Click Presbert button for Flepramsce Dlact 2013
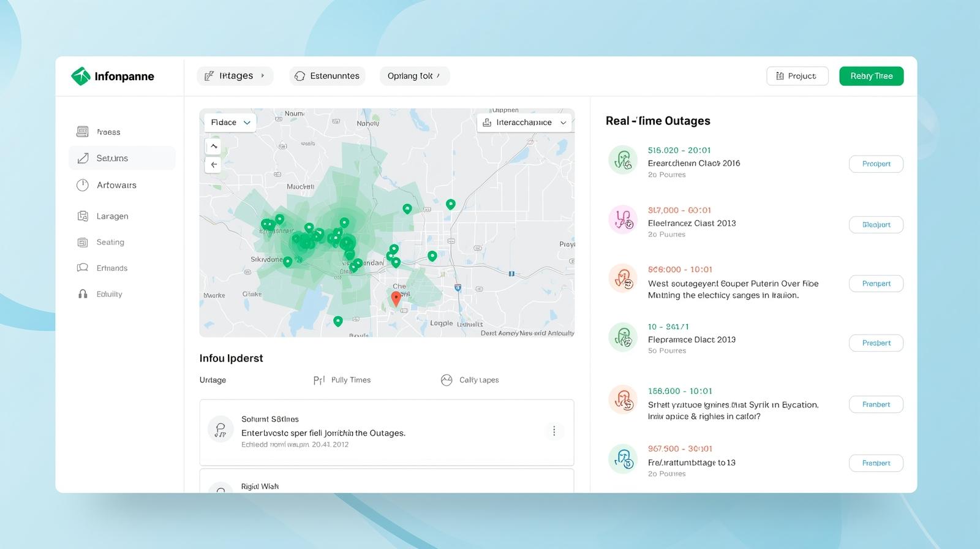This screenshot has width=980, height=549. click(876, 343)
